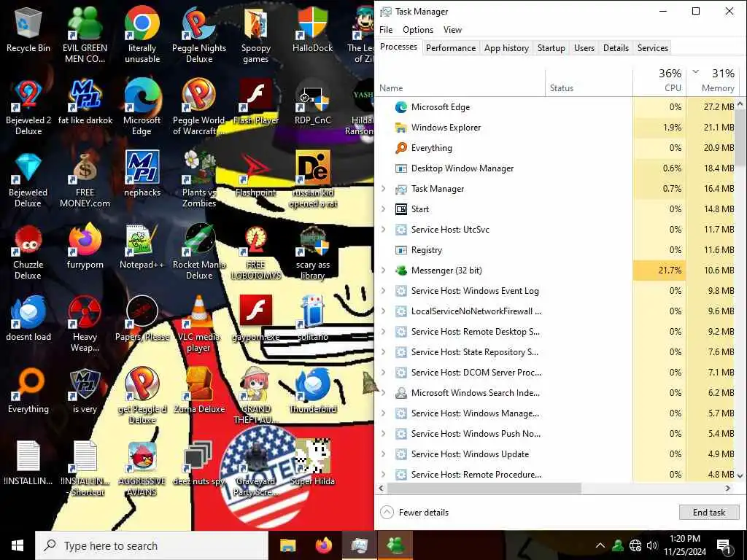Sort processes by the Status column
Image resolution: width=747 pixels, height=560 pixels.
[589, 81]
